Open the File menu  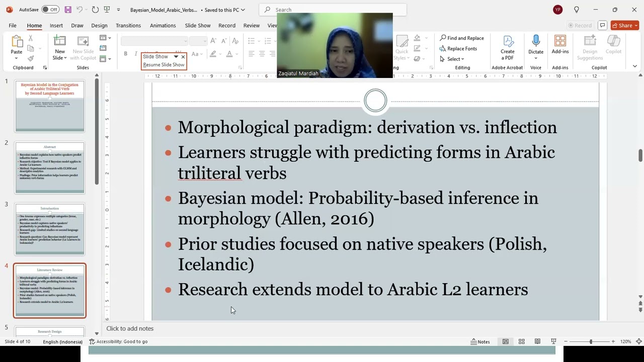click(x=13, y=25)
